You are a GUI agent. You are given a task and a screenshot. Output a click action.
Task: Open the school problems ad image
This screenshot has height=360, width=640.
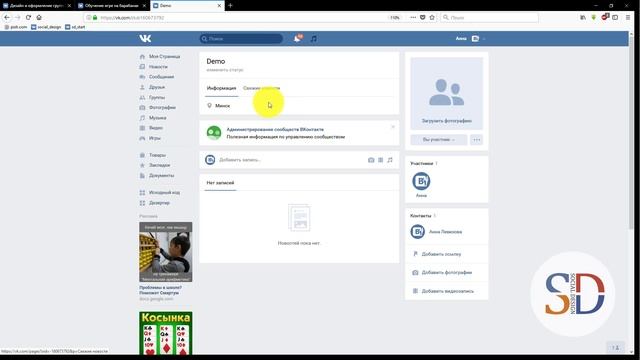click(x=166, y=252)
